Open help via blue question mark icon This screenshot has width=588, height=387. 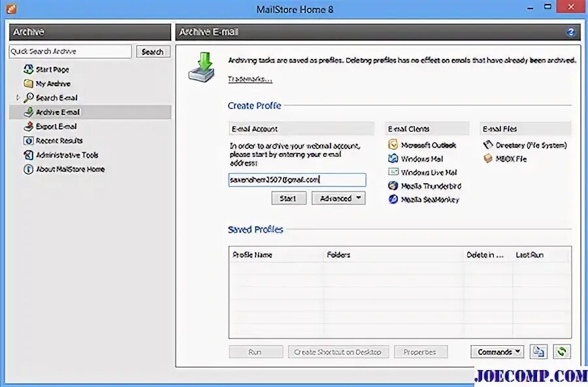click(571, 32)
